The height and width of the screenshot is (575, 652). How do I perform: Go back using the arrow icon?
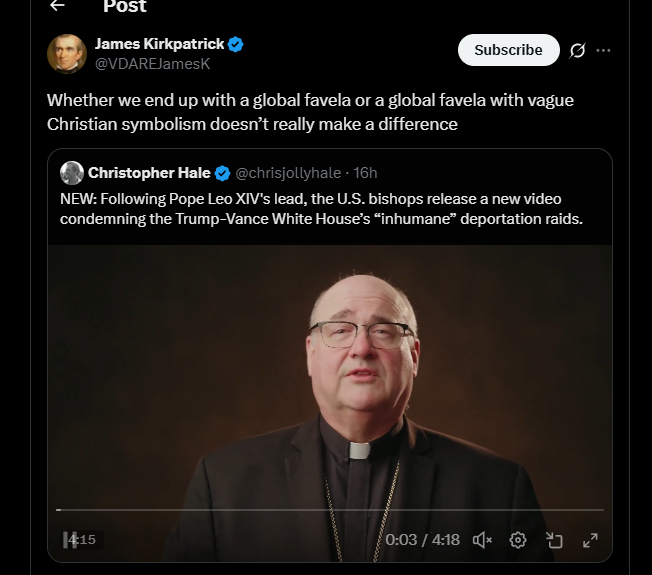coord(57,6)
